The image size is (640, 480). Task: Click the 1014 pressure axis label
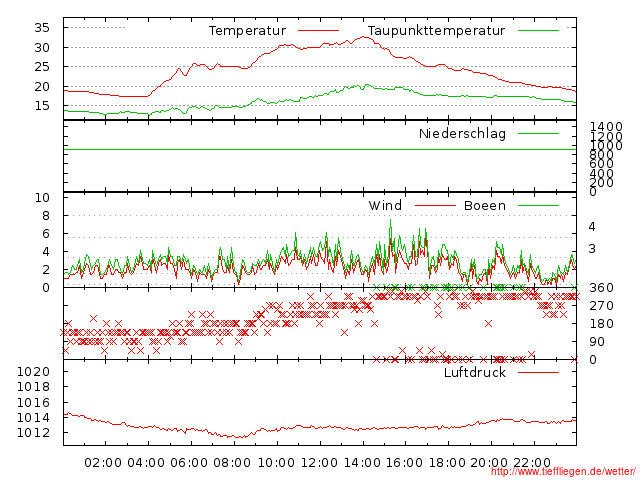pos(33,418)
